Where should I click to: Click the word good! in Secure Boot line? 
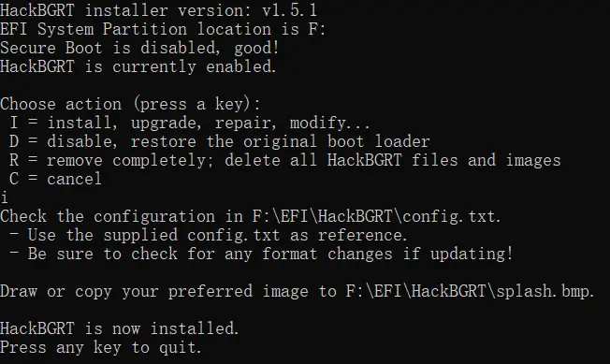256,49
